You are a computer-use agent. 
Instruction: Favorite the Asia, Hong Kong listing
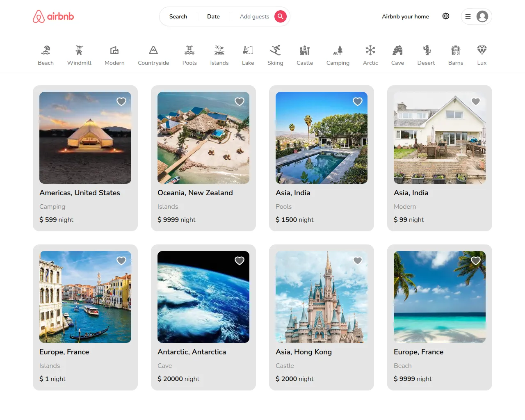[358, 260]
